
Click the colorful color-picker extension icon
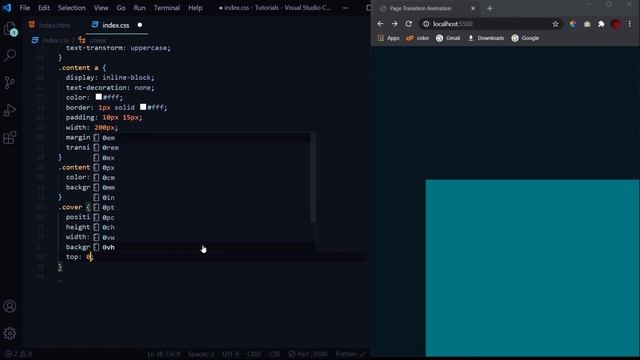[573, 24]
